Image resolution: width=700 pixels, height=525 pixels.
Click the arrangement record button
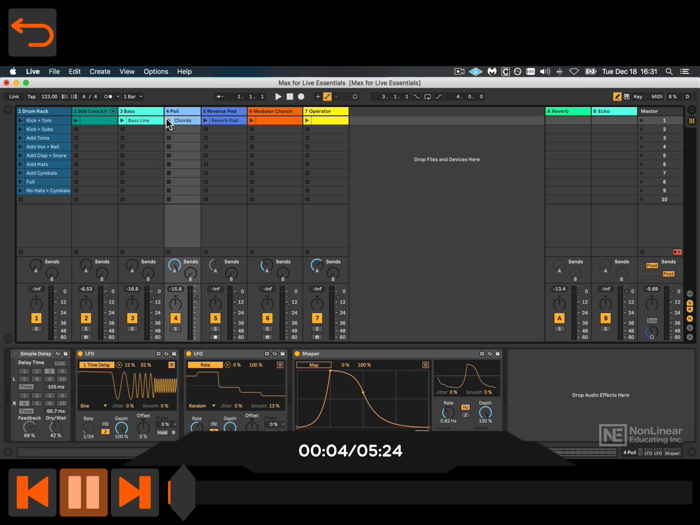[x=301, y=96]
